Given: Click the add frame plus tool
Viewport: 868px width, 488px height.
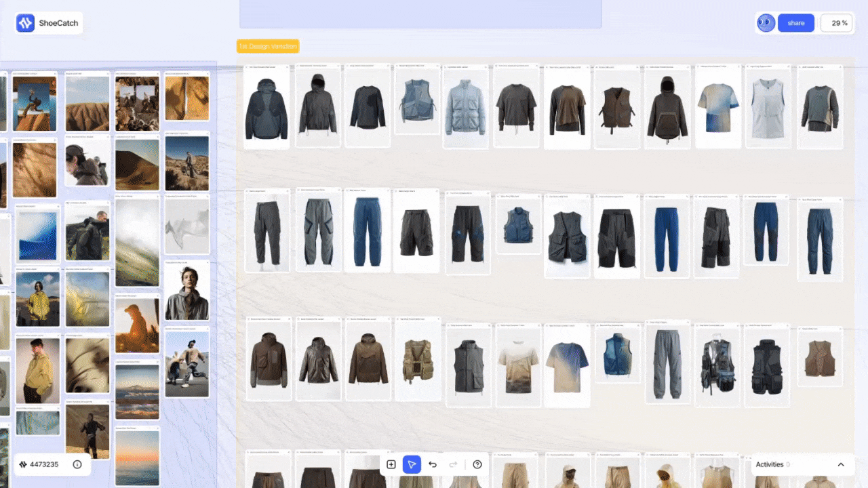Looking at the screenshot, I should click(391, 464).
